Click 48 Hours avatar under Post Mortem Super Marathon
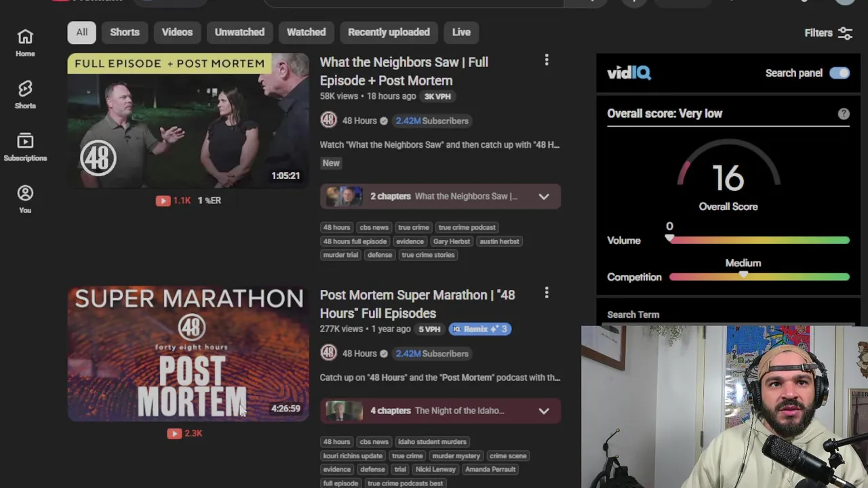 [x=329, y=353]
